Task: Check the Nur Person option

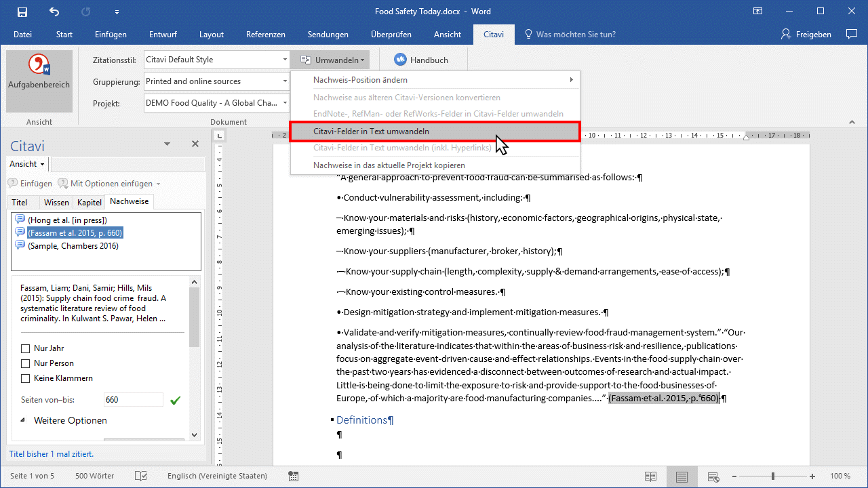Action: click(x=26, y=363)
